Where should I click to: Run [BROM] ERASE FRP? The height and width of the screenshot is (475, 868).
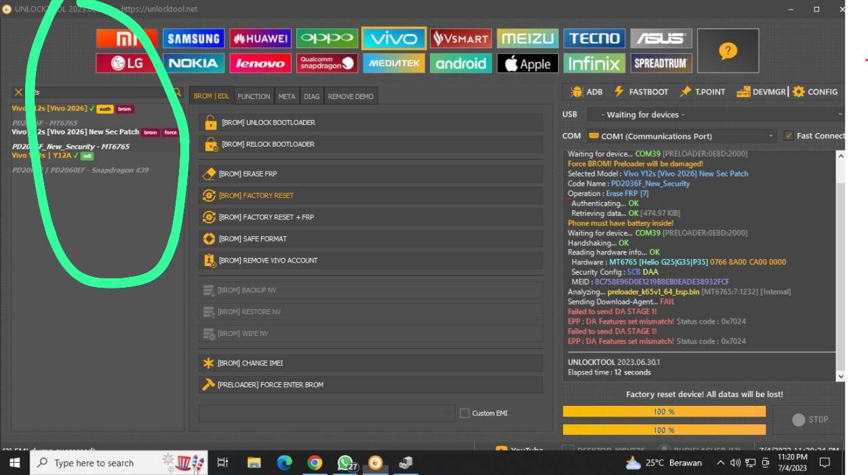371,174
